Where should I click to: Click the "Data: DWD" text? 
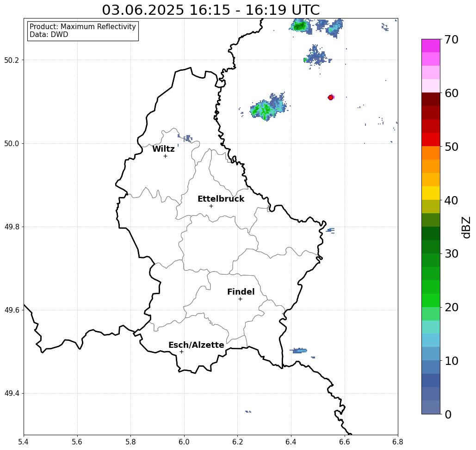tap(49, 35)
